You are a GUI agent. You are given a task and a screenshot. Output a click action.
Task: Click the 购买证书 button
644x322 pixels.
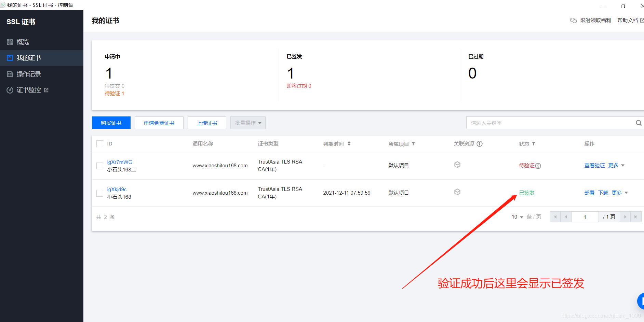click(111, 123)
